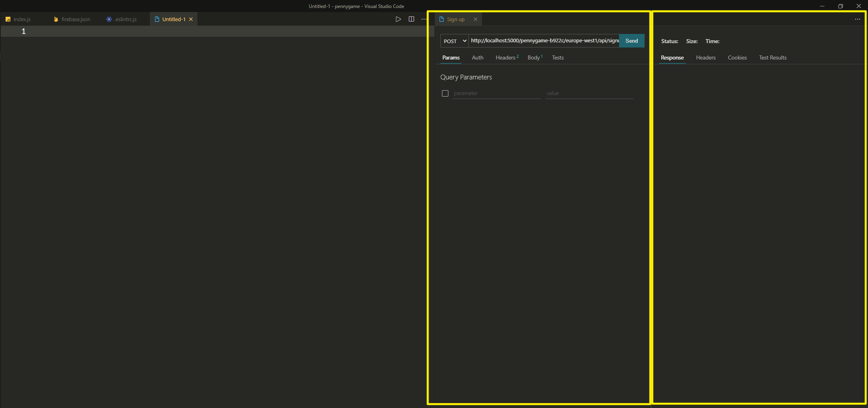Open the response panel options menu
Viewport: 868px width, 408px height.
coord(857,19)
